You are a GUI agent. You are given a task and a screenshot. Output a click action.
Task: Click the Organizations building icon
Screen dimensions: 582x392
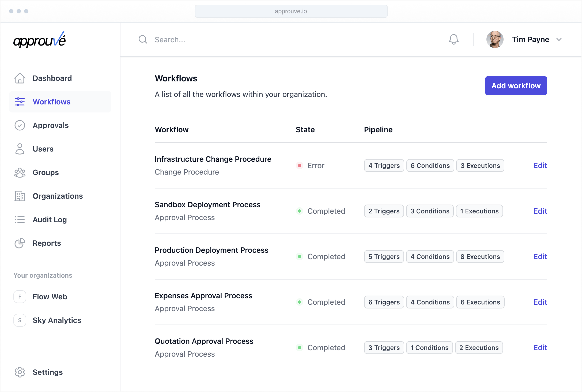point(20,196)
